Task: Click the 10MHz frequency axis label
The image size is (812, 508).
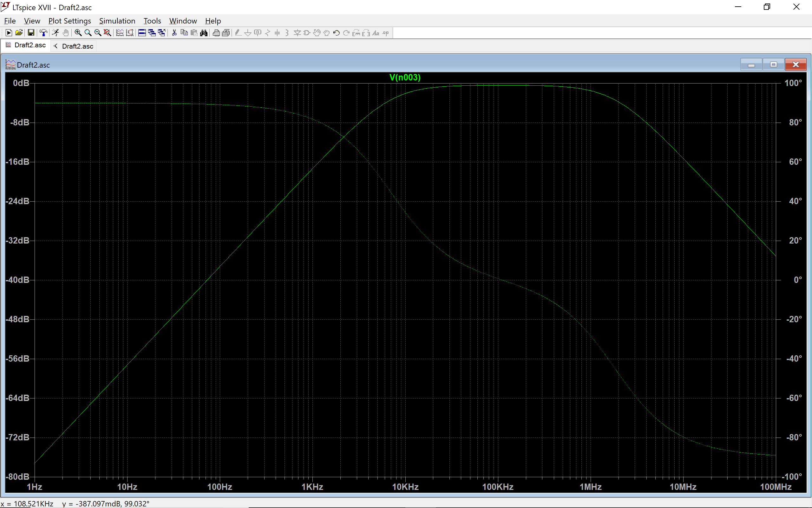Action: [683, 487]
